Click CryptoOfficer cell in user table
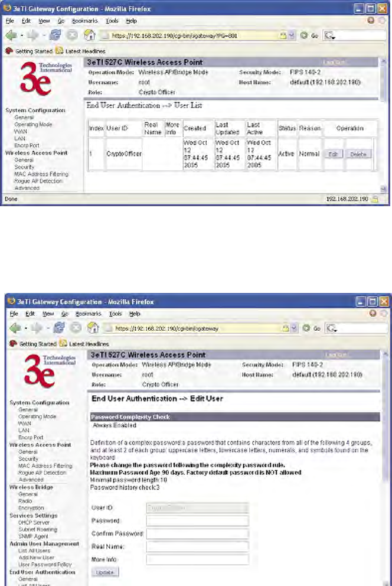 point(124,154)
